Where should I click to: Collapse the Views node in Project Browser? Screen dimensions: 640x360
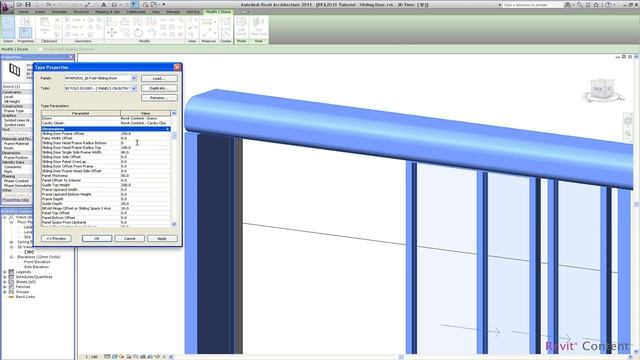pyautogui.click(x=5, y=218)
